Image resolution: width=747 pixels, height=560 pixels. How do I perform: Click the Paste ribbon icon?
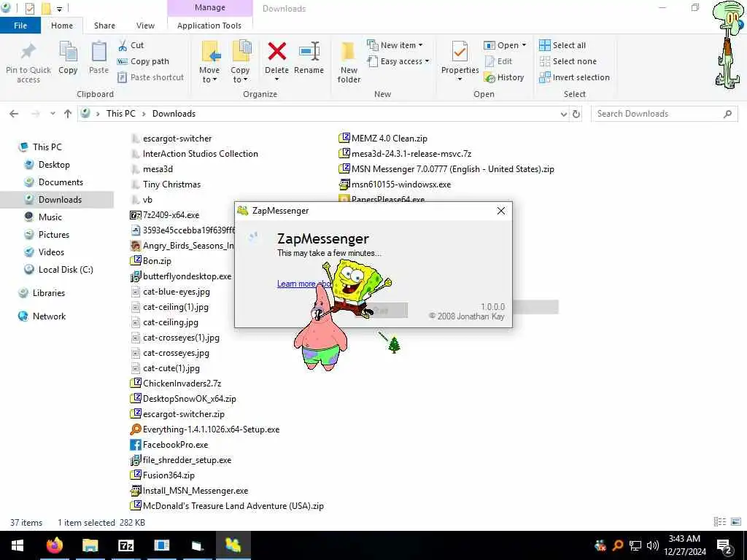99,52
